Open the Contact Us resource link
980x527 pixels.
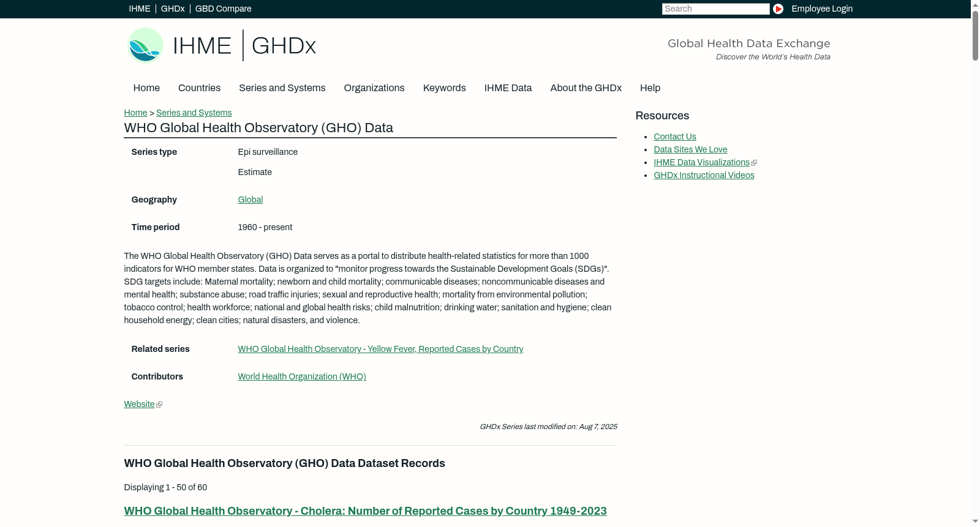[675, 136]
